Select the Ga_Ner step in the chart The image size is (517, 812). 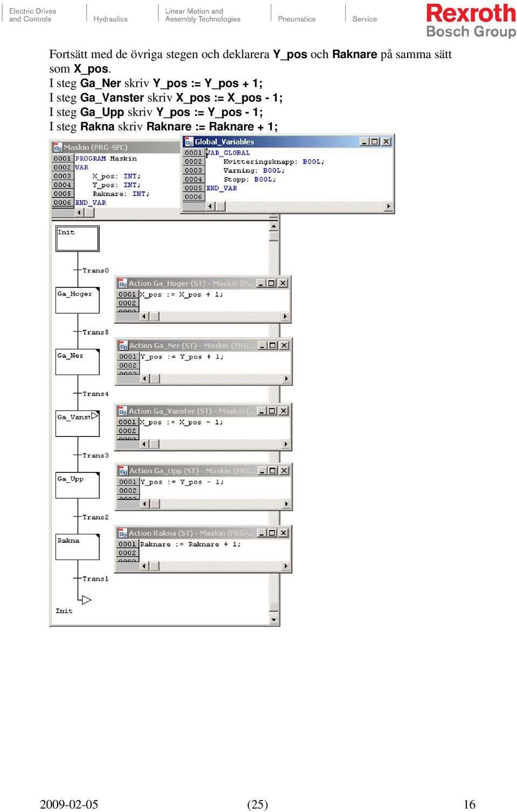pyautogui.click(x=78, y=362)
